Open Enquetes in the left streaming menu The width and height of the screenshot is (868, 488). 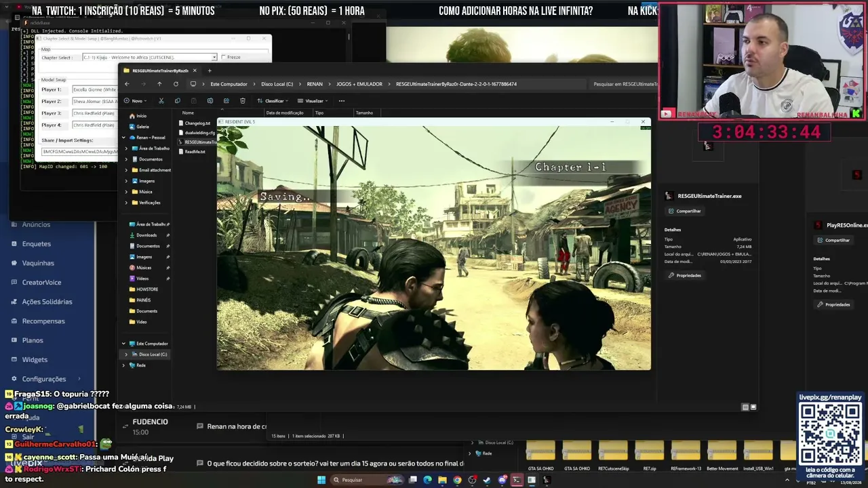(37, 244)
